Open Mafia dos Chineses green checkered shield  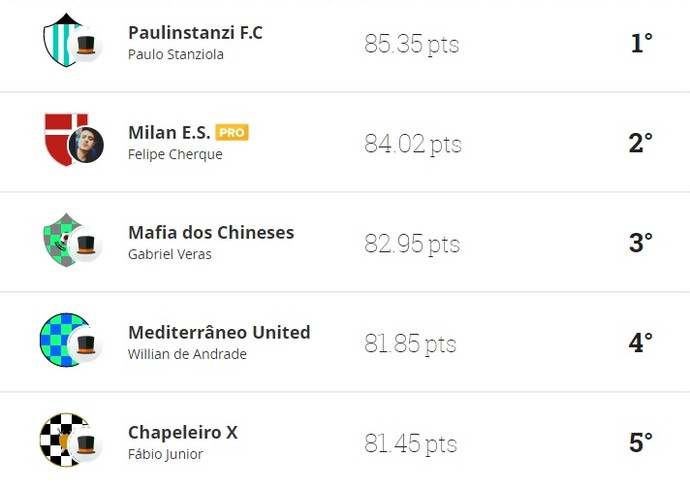click(61, 240)
